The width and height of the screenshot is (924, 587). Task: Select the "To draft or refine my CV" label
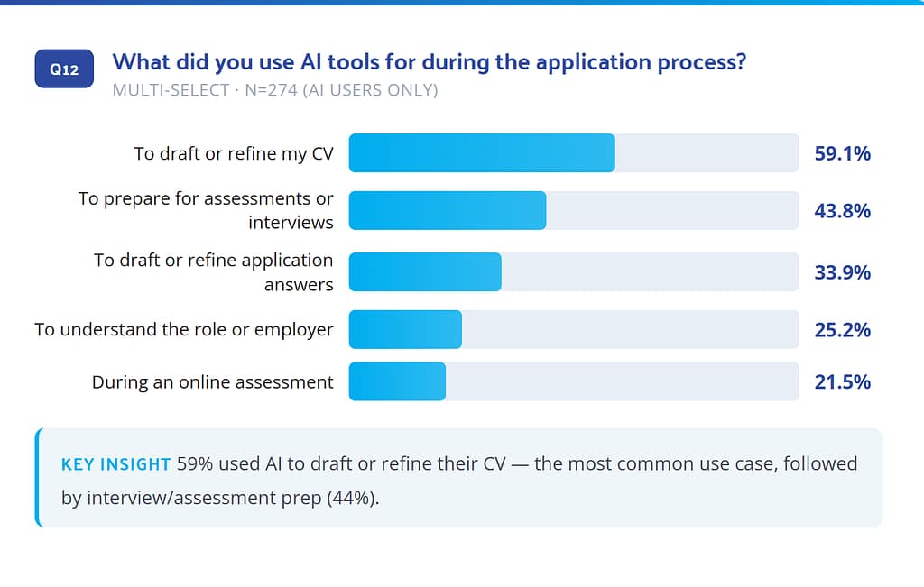234,153
